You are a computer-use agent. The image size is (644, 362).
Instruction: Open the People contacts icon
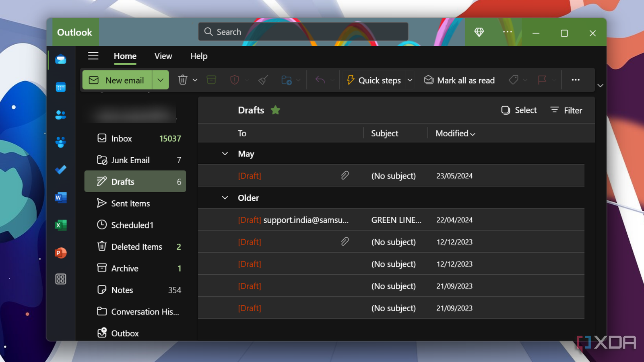(x=61, y=115)
